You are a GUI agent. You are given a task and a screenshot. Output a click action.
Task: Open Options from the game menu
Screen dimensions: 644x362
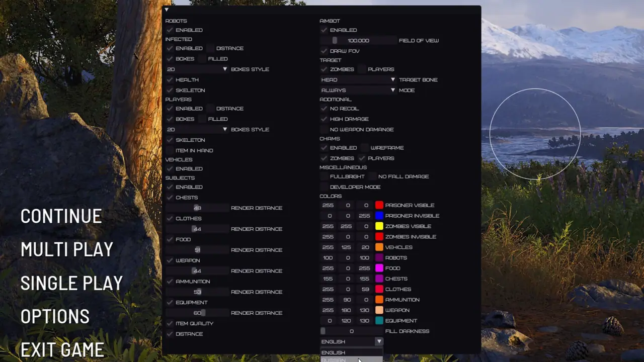[x=55, y=316]
